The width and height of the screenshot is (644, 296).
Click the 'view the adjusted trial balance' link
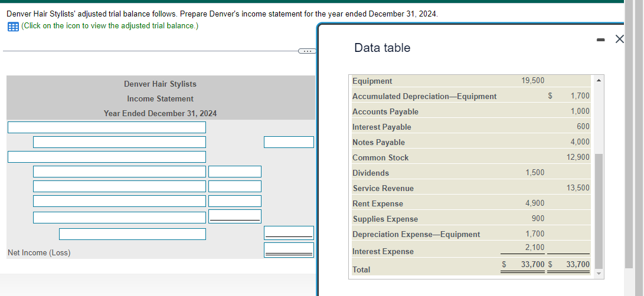click(x=110, y=26)
